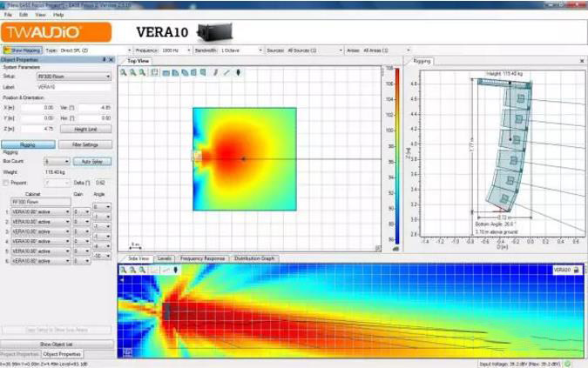Click the lock icon beside the VERA10 side-view label

point(577,270)
